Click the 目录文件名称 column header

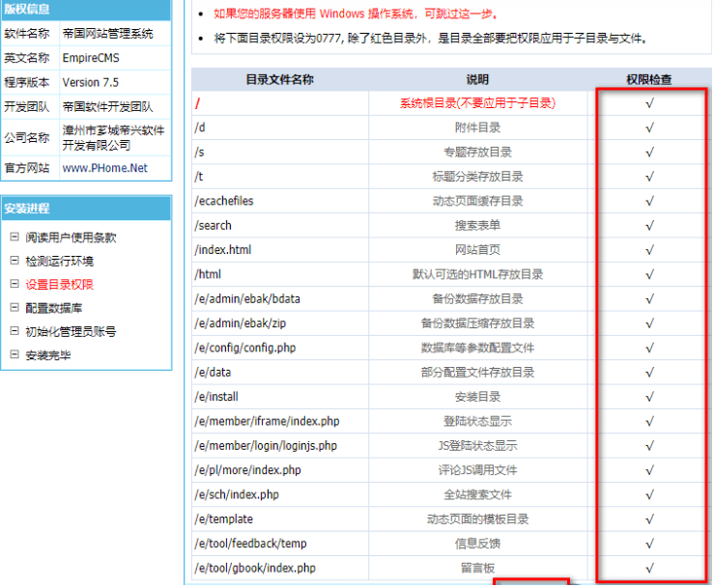tap(279, 79)
